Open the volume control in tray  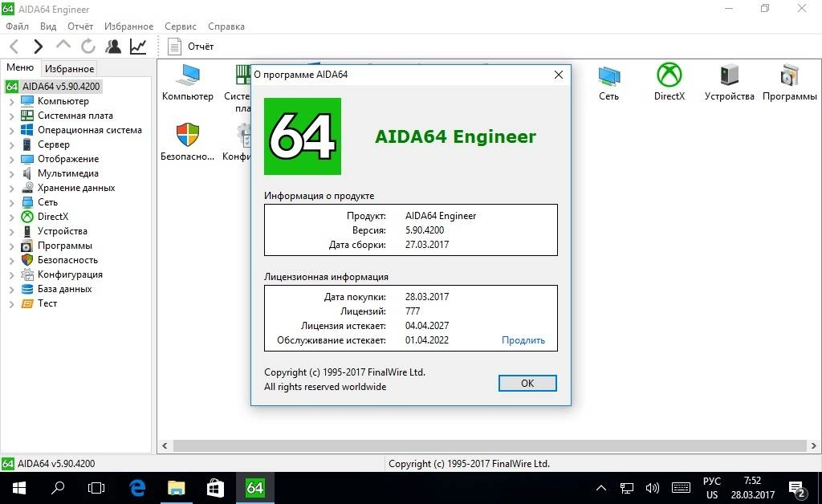652,488
